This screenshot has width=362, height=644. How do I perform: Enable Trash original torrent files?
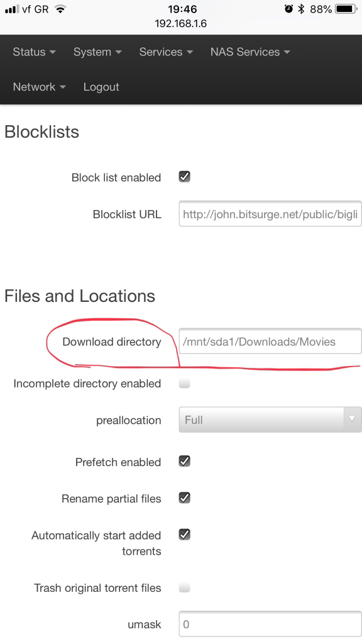tap(185, 588)
